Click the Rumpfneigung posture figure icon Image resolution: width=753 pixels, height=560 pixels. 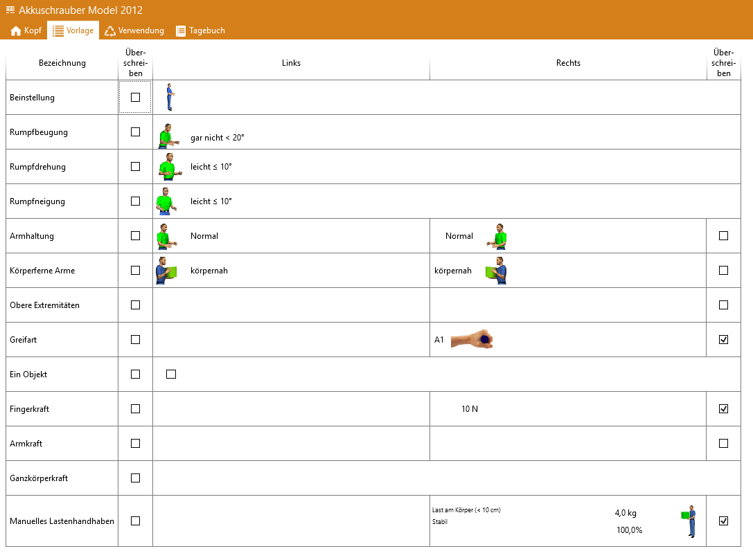[x=165, y=201]
